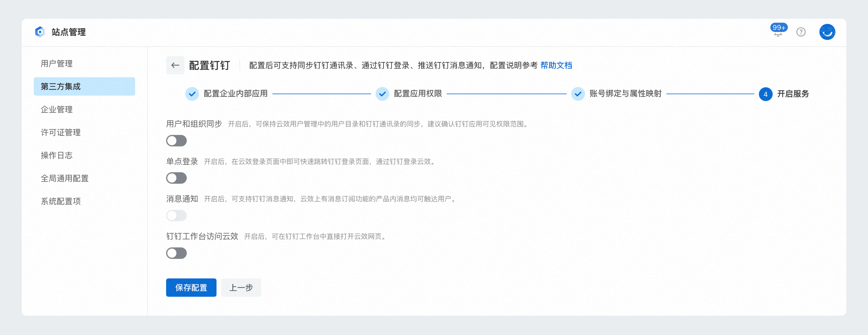This screenshot has height=335, width=868.
Task: Open 系统配置项 sidebar item
Action: (x=84, y=201)
